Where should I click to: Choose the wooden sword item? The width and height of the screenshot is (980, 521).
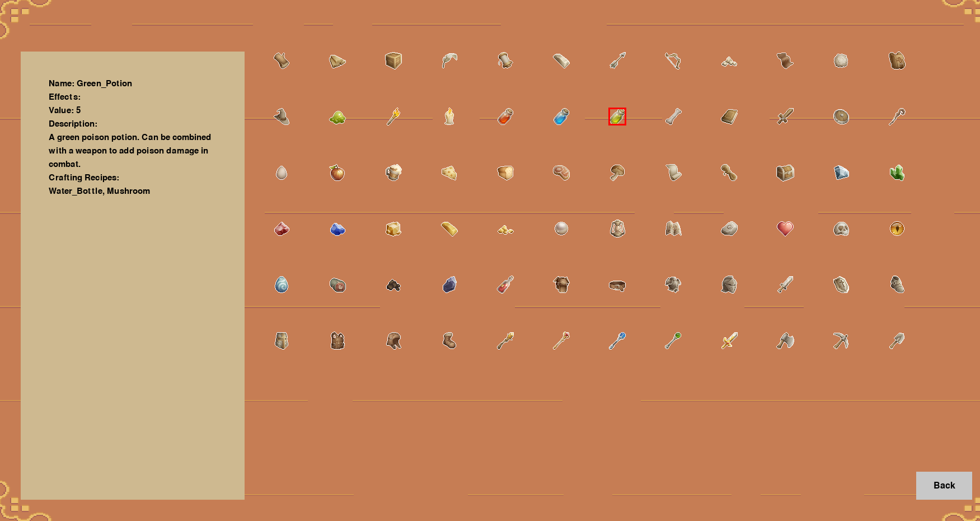[785, 117]
